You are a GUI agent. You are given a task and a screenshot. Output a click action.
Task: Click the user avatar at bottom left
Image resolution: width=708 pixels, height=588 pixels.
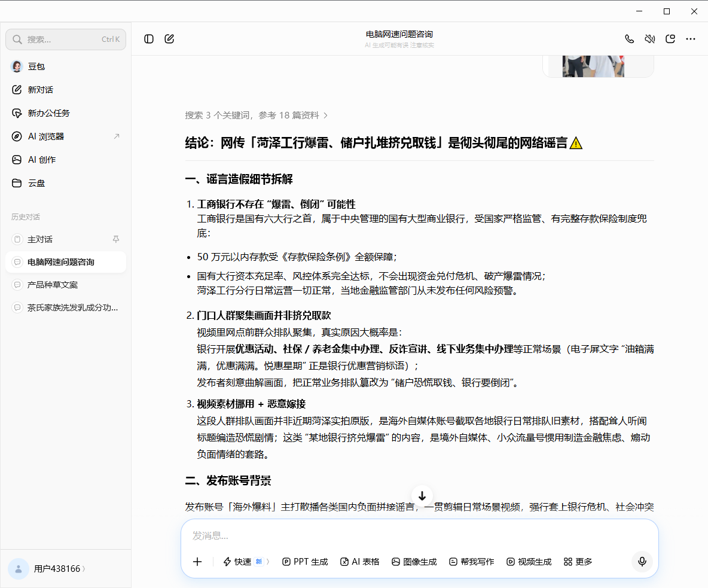click(x=19, y=569)
